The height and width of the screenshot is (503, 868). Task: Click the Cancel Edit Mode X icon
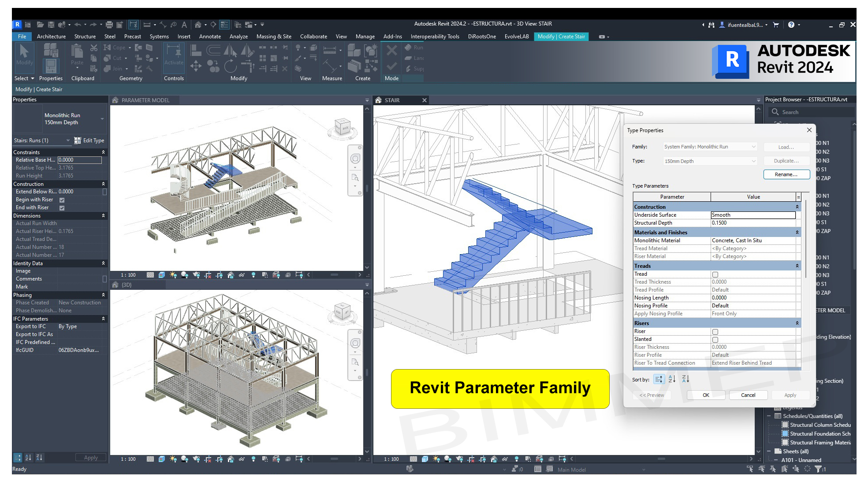[391, 50]
